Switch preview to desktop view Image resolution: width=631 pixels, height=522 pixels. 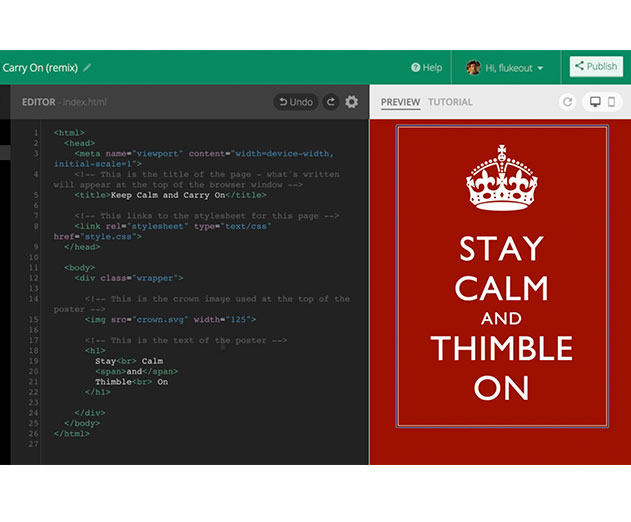[595, 102]
